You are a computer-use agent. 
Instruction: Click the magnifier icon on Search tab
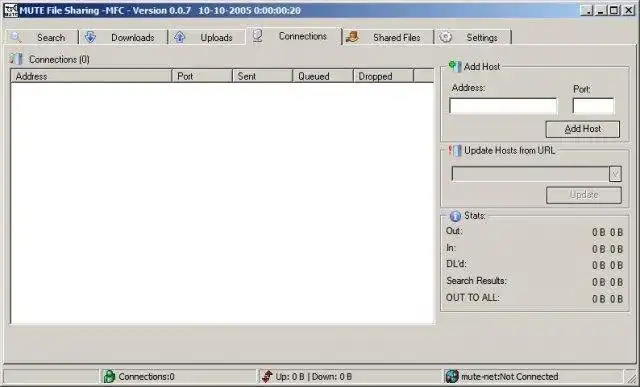click(15, 38)
